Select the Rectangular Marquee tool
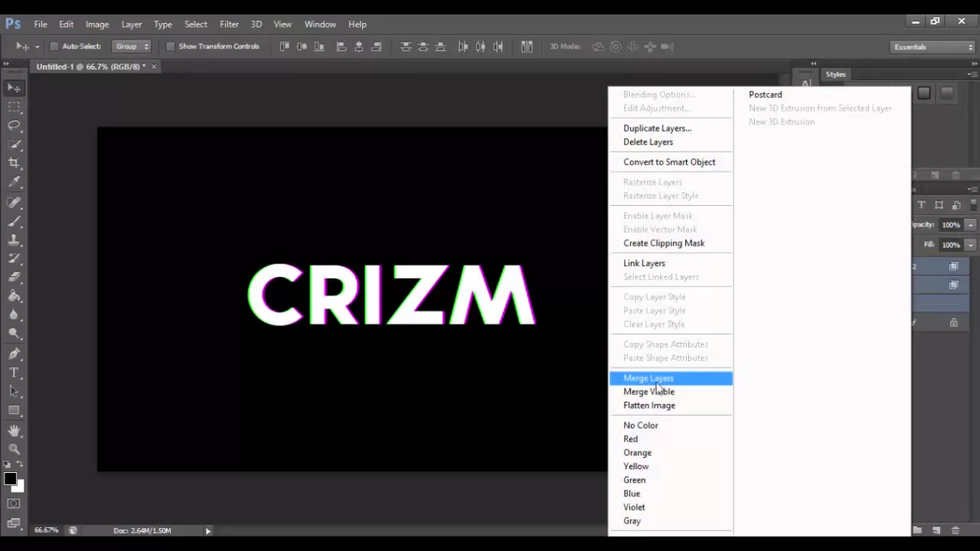This screenshot has width=980, height=551. (x=14, y=107)
